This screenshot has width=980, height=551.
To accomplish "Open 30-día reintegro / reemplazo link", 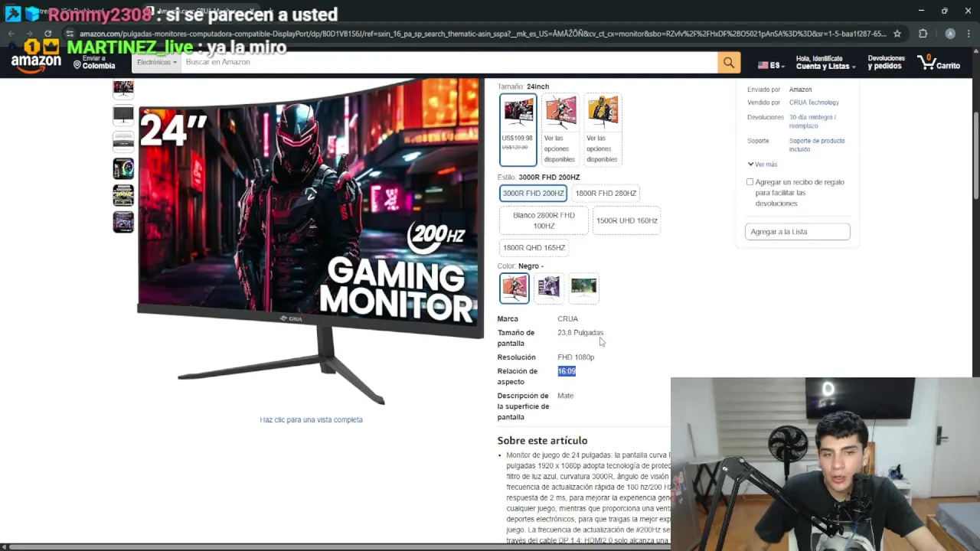I will click(812, 122).
